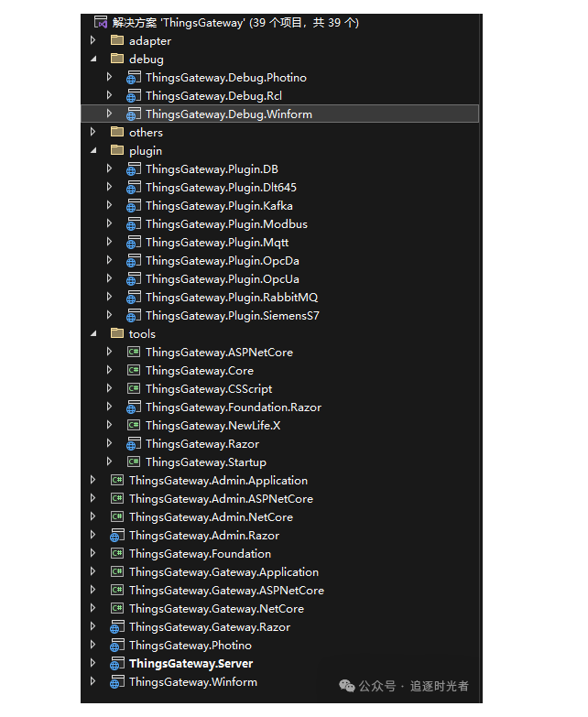The image size is (588, 717).
Task: Select ThingsGateway.Plugin.Mqtt project name
Action: (217, 243)
